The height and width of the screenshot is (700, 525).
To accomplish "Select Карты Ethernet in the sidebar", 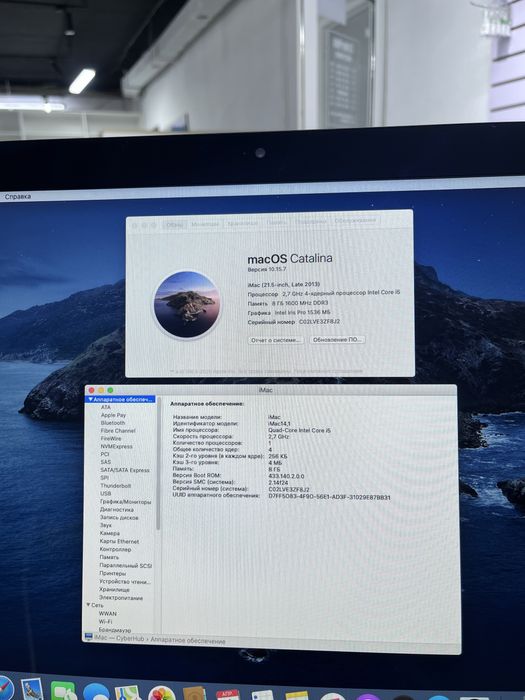I will coord(119,542).
